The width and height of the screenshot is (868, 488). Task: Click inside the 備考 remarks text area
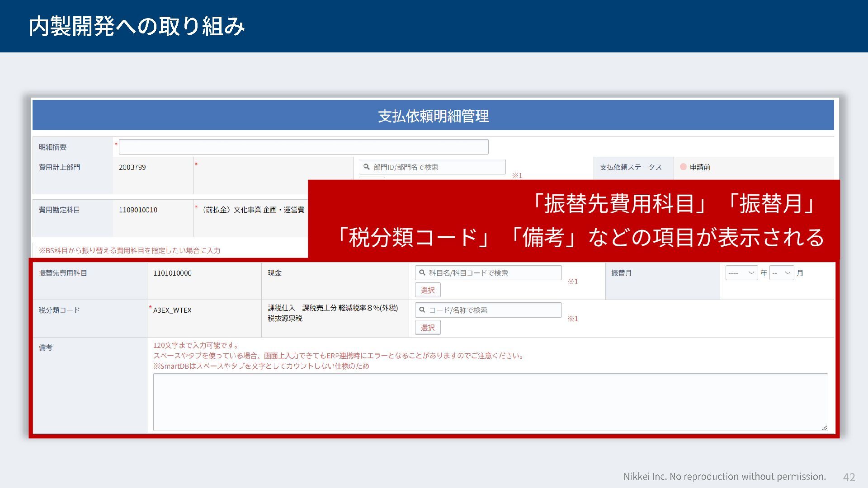[490, 402]
